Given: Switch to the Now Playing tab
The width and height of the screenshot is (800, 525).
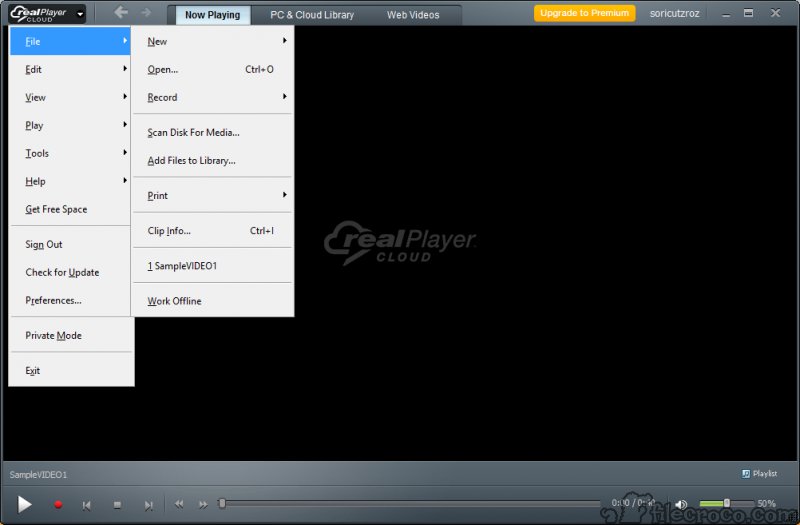Looking at the screenshot, I should [212, 15].
